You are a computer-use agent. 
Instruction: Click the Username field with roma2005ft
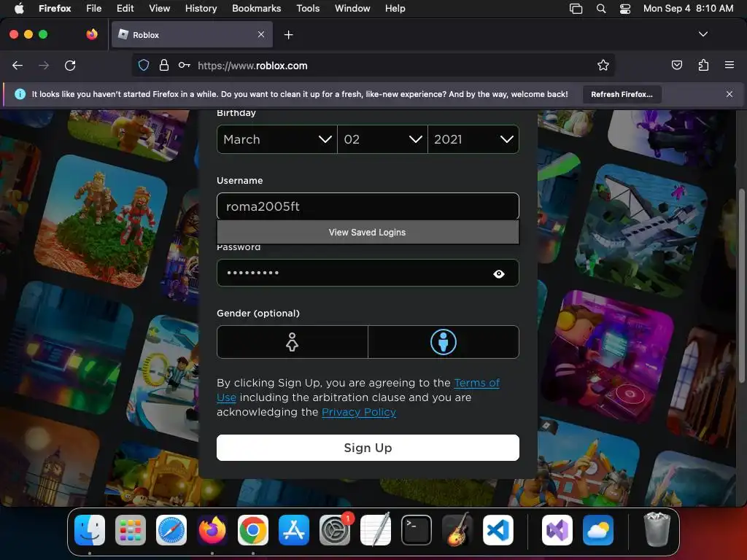(x=368, y=206)
